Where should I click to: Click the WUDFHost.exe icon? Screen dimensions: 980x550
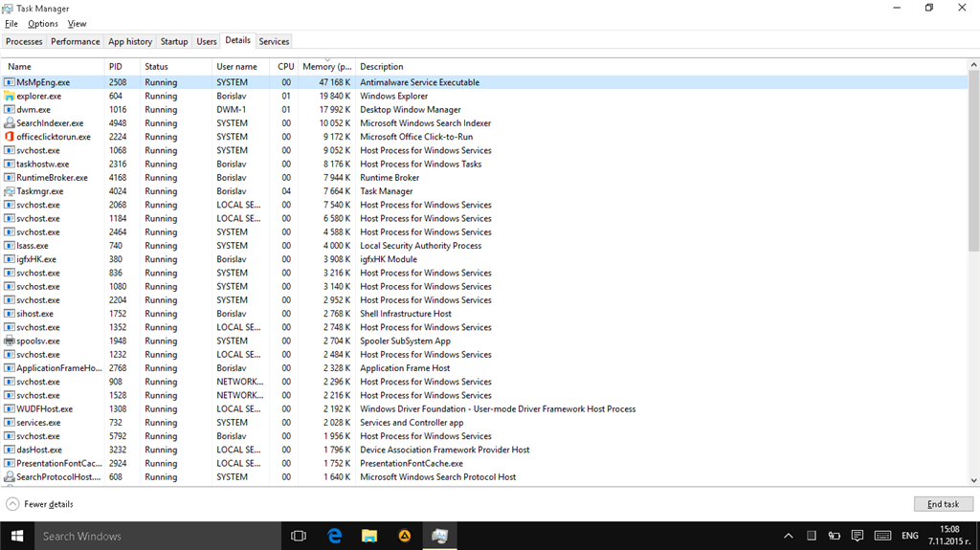pyautogui.click(x=10, y=409)
